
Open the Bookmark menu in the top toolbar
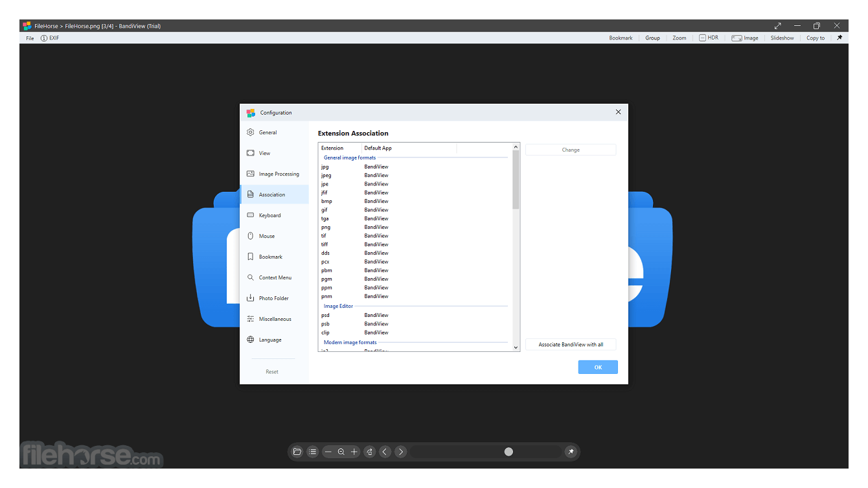click(621, 38)
